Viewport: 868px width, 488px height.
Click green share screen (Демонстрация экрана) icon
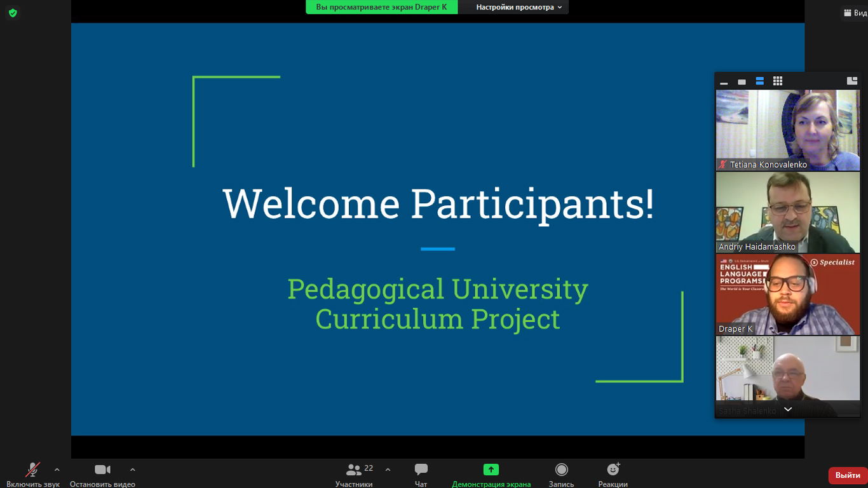pos(491,470)
